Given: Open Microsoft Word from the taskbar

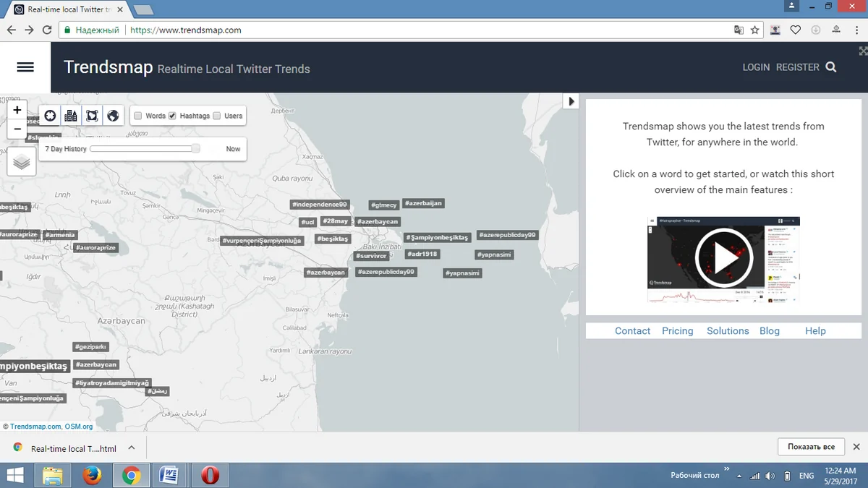Looking at the screenshot, I should (170, 475).
